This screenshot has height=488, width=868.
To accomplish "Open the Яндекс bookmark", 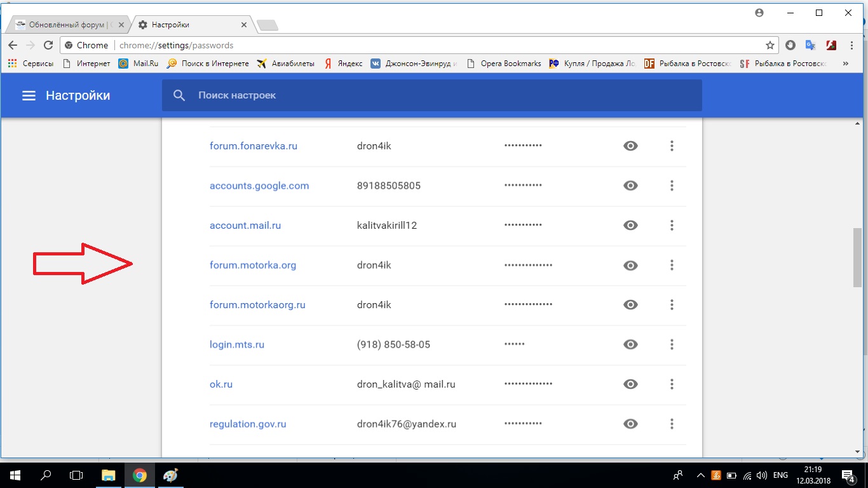I will [x=344, y=64].
